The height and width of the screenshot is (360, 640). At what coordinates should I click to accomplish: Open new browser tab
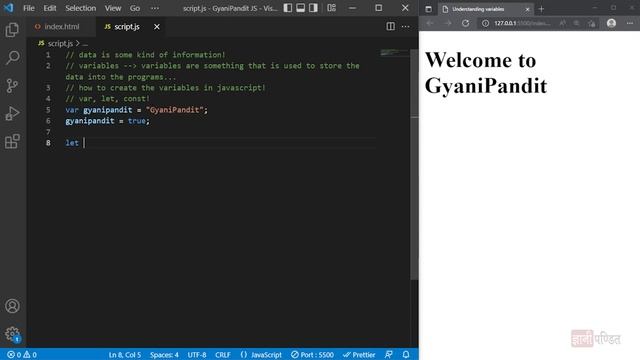point(542,9)
